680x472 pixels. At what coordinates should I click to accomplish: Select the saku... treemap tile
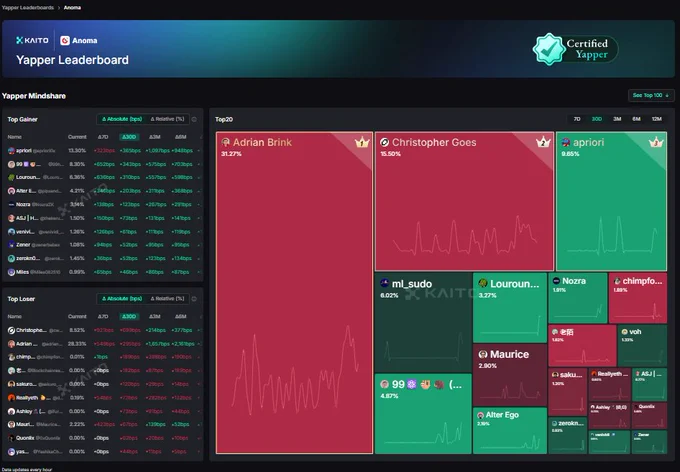pyautogui.click(x=568, y=392)
